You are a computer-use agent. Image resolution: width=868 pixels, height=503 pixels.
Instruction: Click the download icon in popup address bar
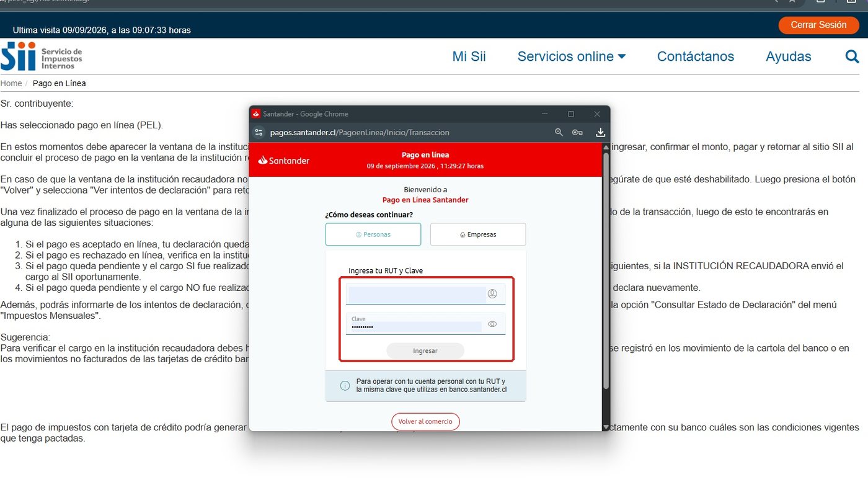[x=600, y=132]
